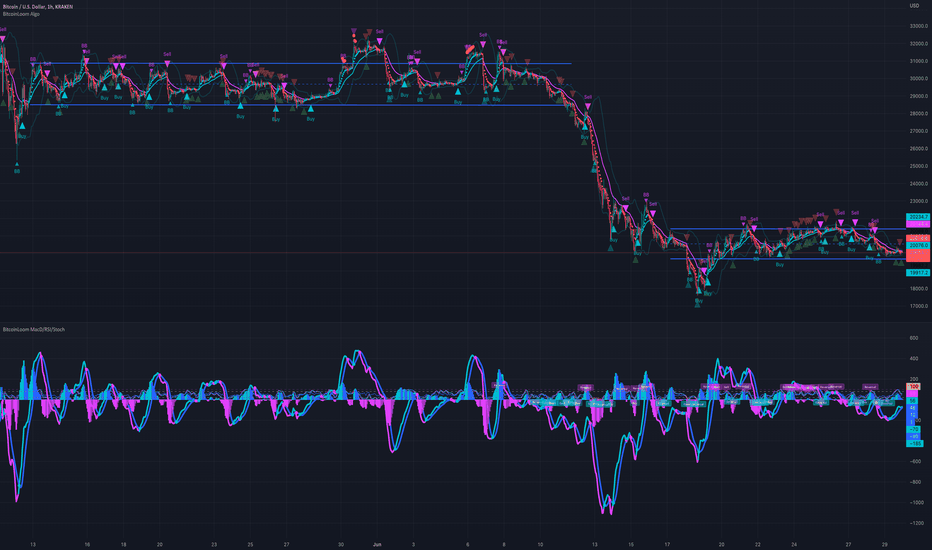Click the 23 date label on time axis

click(214, 544)
